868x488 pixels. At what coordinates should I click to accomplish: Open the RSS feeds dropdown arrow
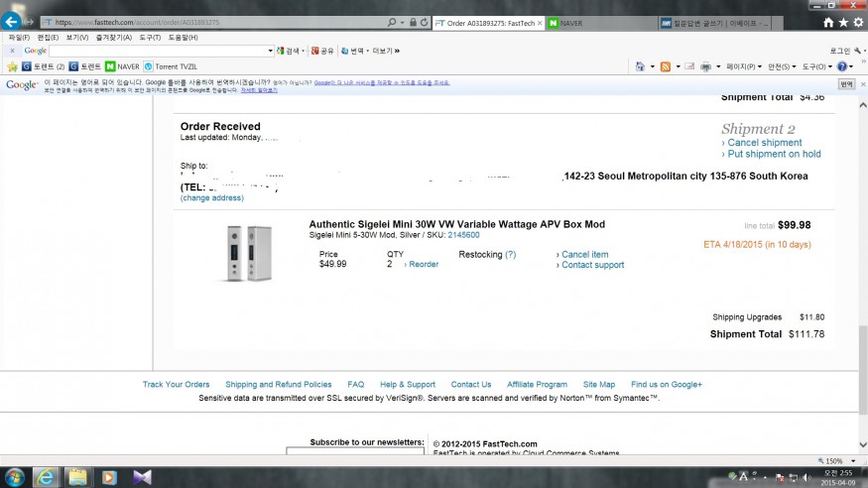(x=679, y=66)
